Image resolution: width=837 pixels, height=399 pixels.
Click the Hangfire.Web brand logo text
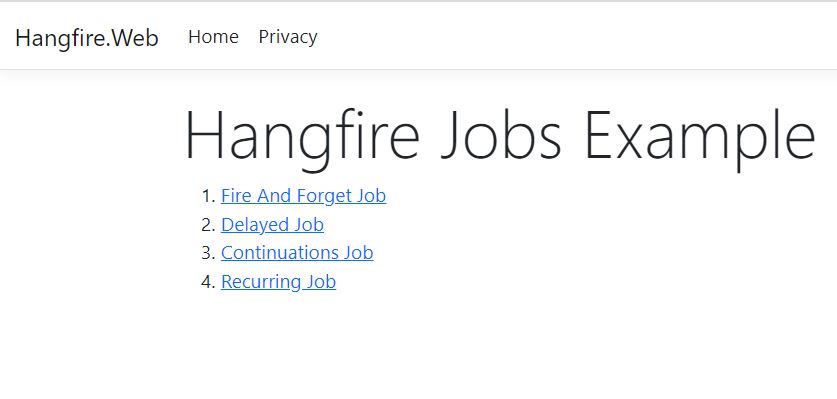pyautogui.click(x=87, y=38)
